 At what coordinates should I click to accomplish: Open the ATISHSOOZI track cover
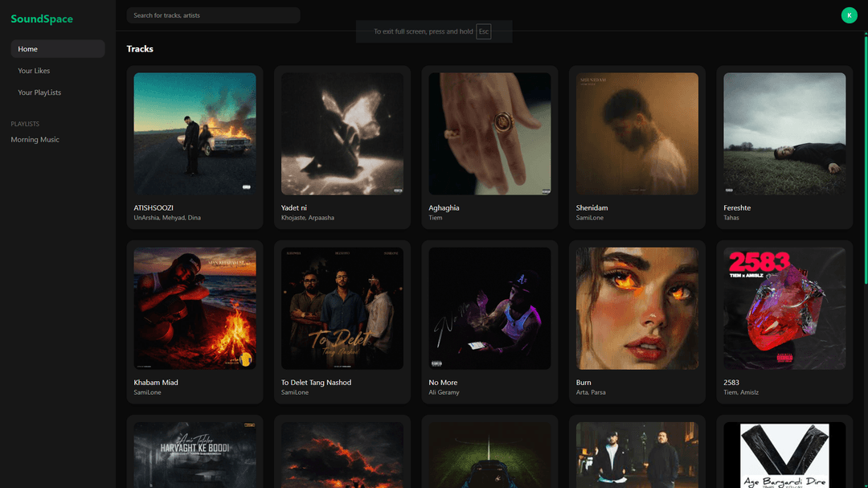(x=194, y=133)
